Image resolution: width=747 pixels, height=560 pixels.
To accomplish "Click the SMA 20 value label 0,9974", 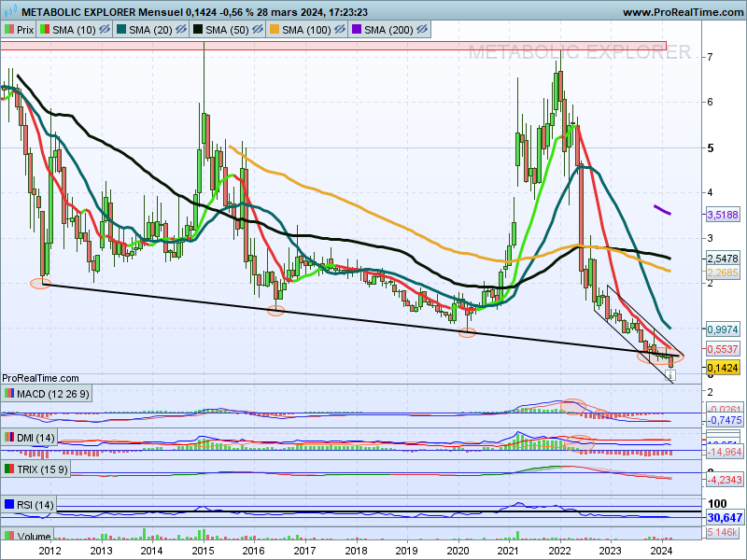I will click(723, 329).
